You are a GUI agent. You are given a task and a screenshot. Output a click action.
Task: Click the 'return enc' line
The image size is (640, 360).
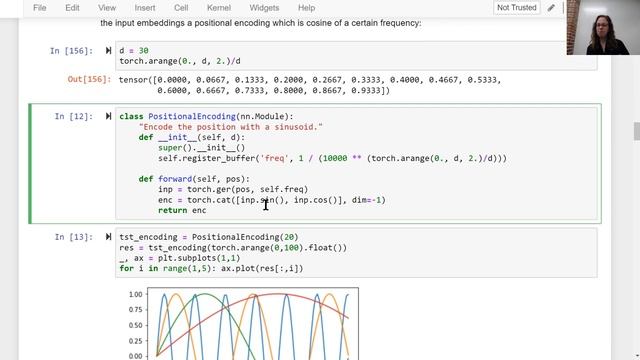182,211
